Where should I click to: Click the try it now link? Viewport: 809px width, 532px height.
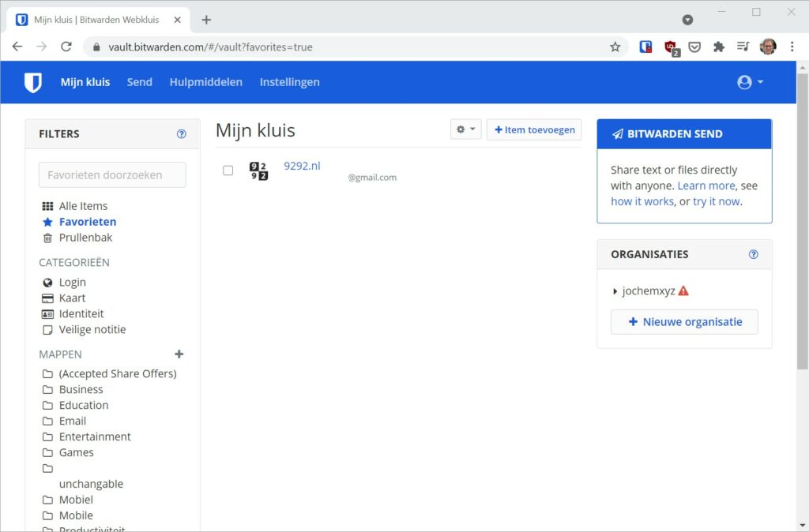[716, 201]
